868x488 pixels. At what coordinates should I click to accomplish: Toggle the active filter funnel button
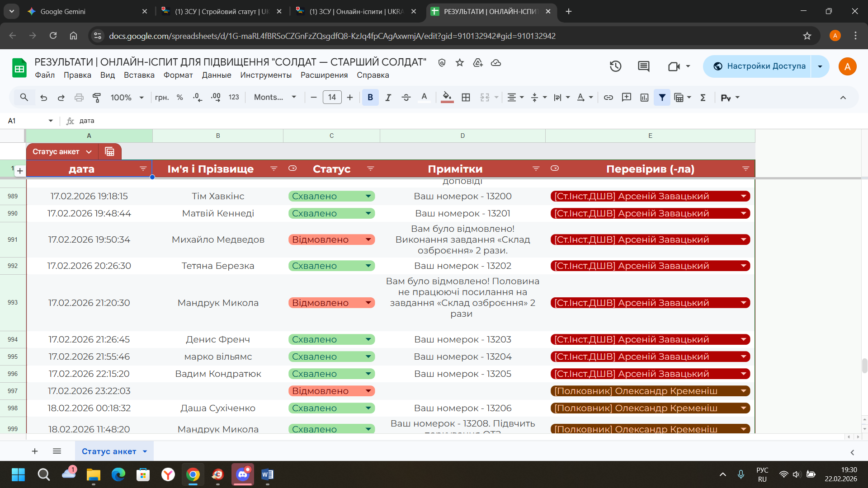(x=662, y=97)
